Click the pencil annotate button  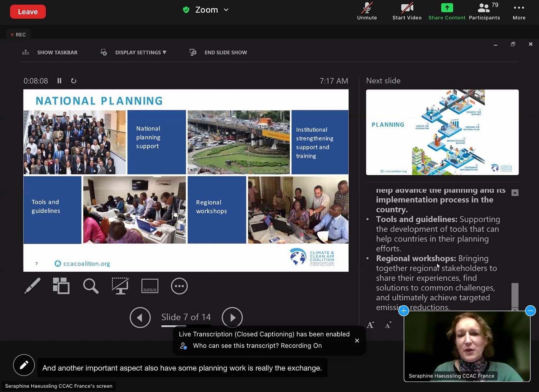pos(24,365)
